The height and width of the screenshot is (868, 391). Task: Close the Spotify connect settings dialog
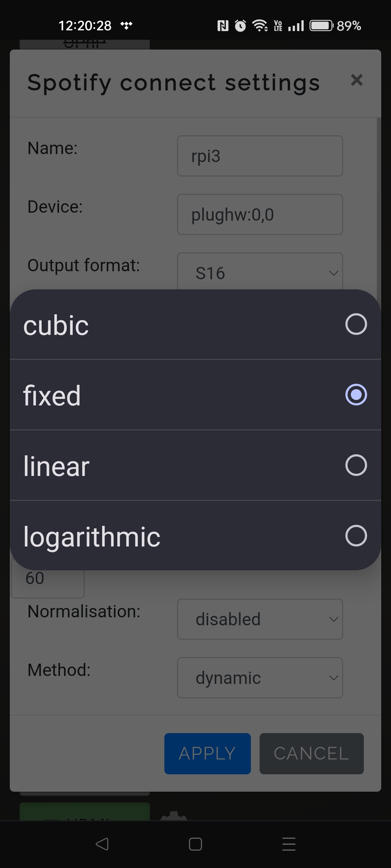click(x=357, y=80)
